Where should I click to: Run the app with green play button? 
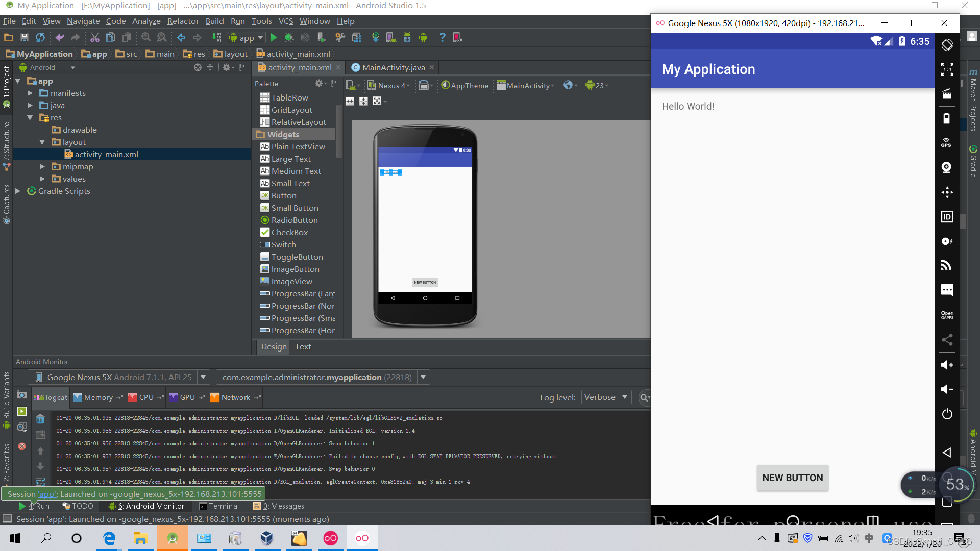(274, 37)
